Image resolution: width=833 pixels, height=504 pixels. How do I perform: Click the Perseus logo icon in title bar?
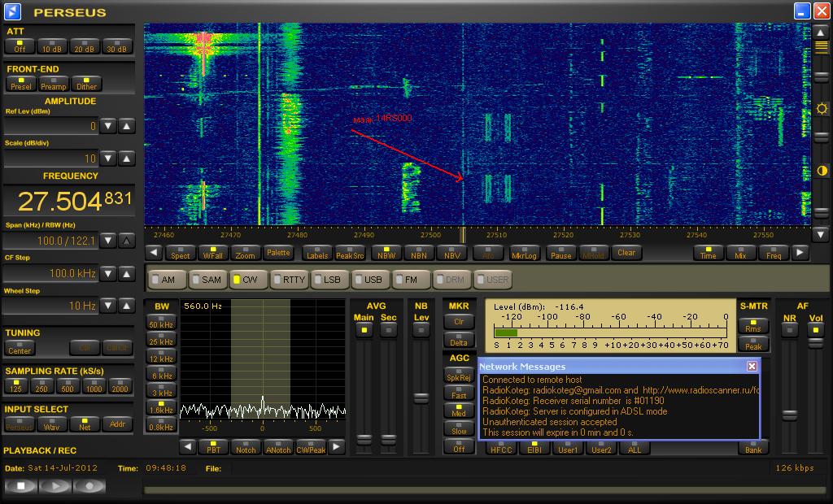coord(12,11)
